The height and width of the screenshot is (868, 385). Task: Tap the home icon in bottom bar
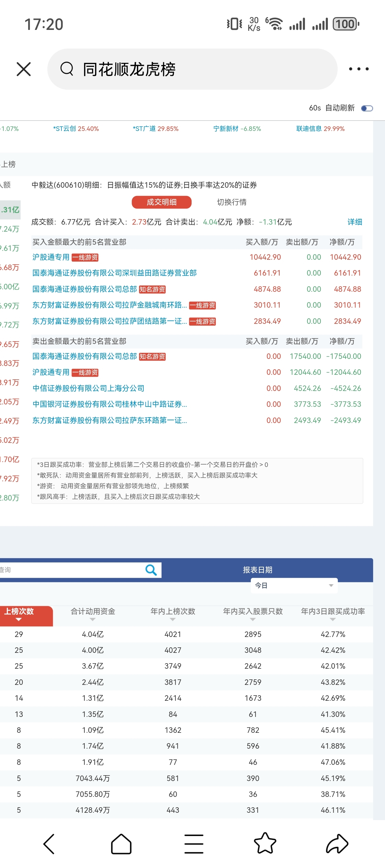[x=121, y=844]
